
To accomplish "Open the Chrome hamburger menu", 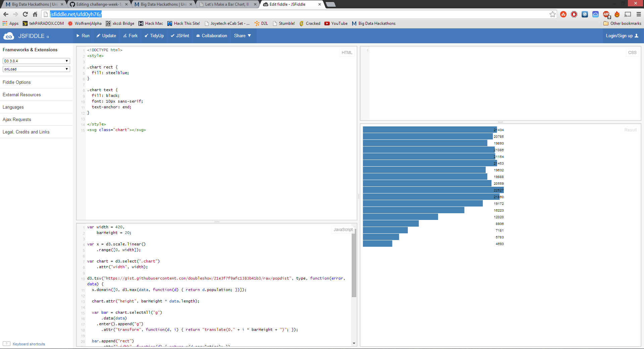I will 639,14.
